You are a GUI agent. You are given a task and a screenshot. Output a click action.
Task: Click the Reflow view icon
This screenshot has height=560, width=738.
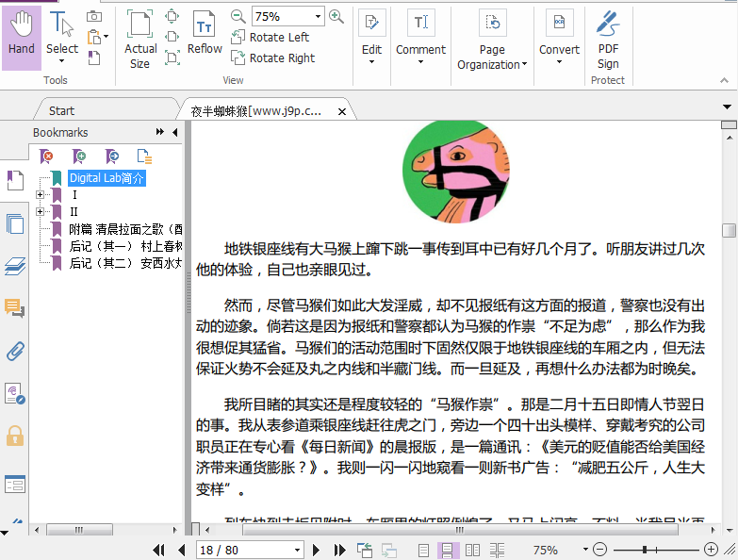click(x=205, y=34)
